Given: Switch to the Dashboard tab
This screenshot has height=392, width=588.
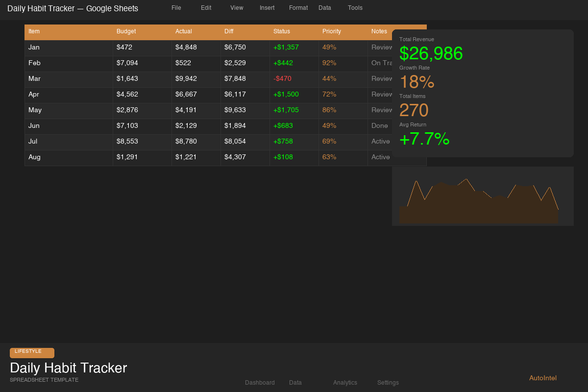Looking at the screenshot, I should (x=260, y=383).
